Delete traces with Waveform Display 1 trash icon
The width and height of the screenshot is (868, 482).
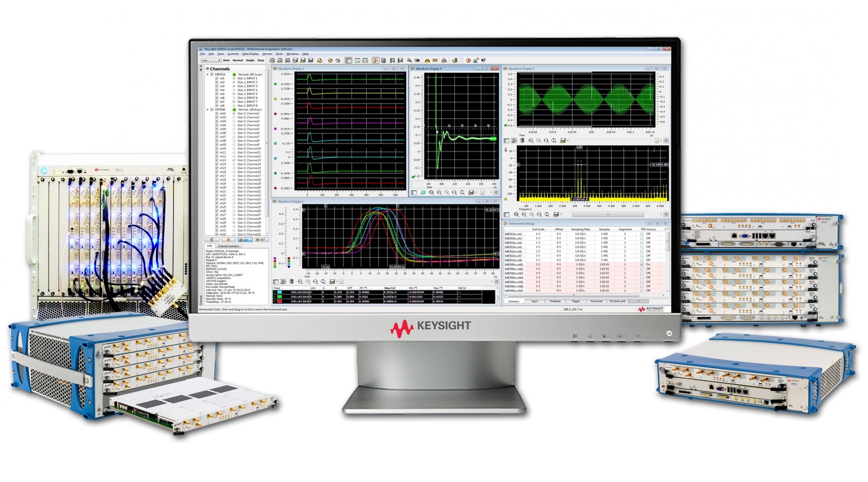(x=292, y=282)
